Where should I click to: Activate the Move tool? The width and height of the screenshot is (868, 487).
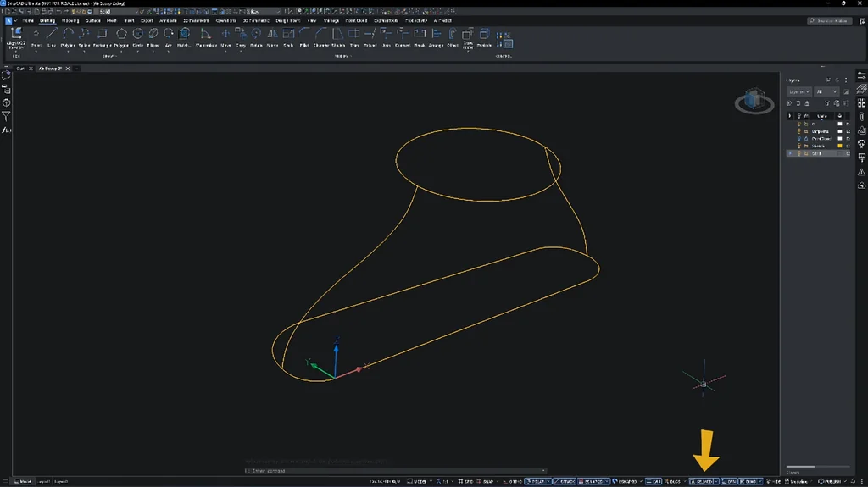225,37
